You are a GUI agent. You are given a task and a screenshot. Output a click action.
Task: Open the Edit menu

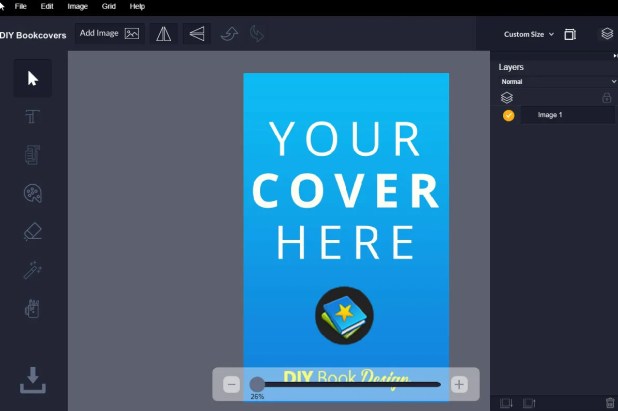[47, 6]
